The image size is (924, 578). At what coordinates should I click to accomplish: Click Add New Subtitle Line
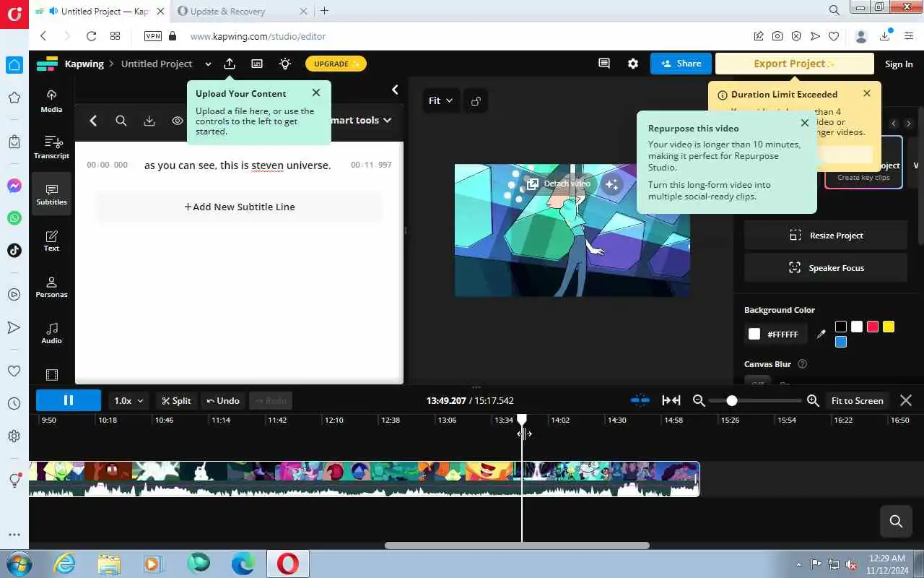(x=240, y=207)
